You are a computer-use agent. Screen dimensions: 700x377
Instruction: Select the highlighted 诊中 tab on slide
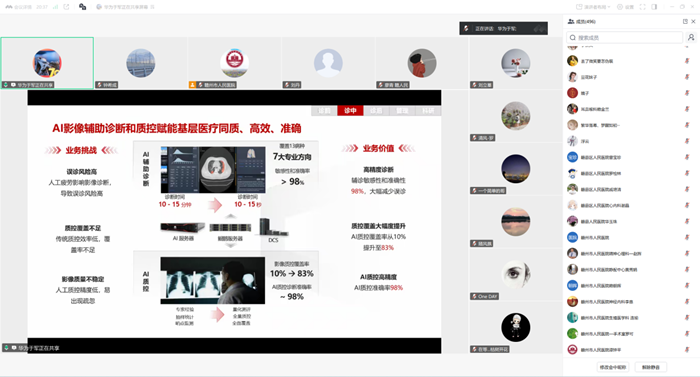[350, 110]
